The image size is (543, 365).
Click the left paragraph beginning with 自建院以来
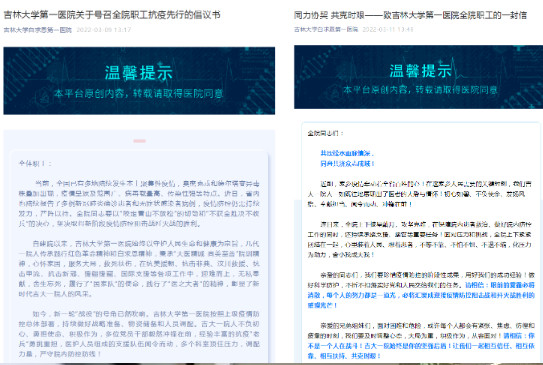139,269
